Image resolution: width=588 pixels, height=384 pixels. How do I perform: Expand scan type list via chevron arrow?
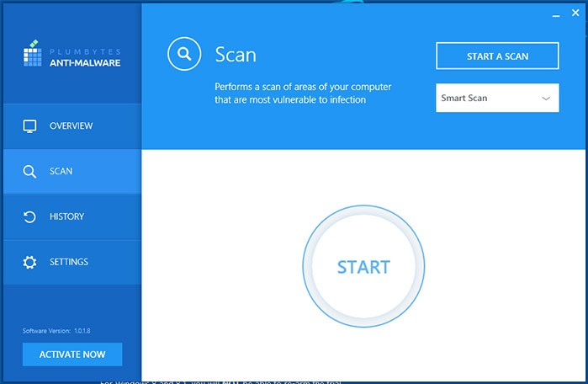pos(546,99)
